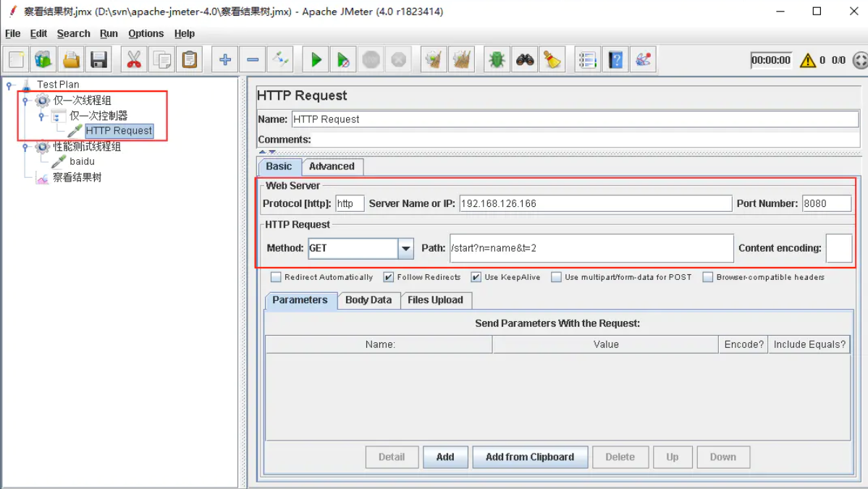Click the Down button
This screenshot has height=489, width=868.
click(x=723, y=457)
